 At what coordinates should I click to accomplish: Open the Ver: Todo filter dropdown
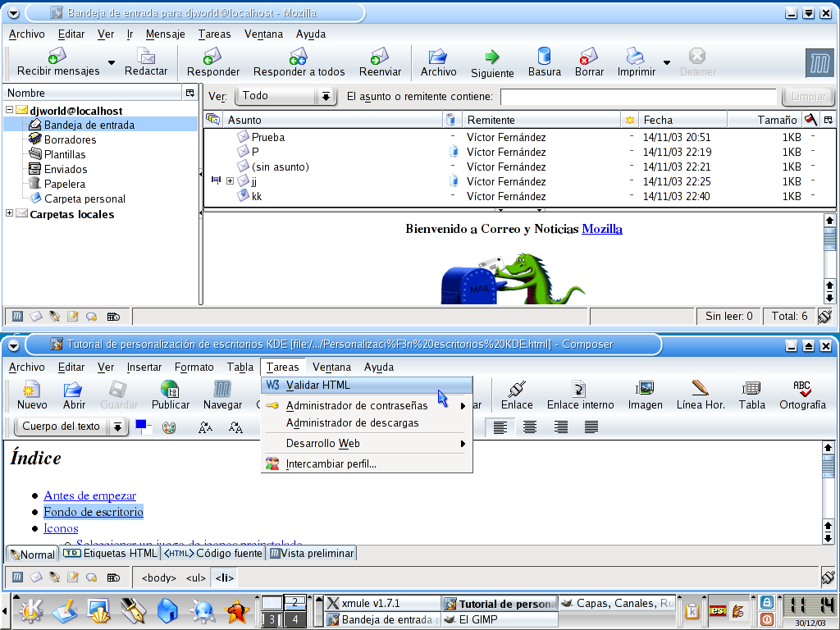tap(286, 96)
